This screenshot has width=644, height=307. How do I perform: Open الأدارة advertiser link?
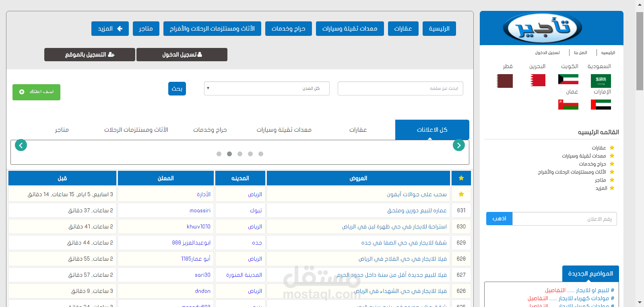pos(204,194)
